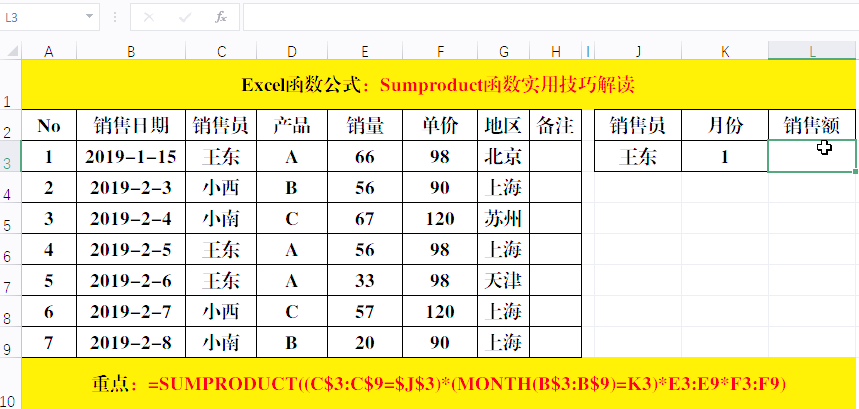The width and height of the screenshot is (859, 409).
Task: Open the Insert Function fx dialog
Action: 221,17
